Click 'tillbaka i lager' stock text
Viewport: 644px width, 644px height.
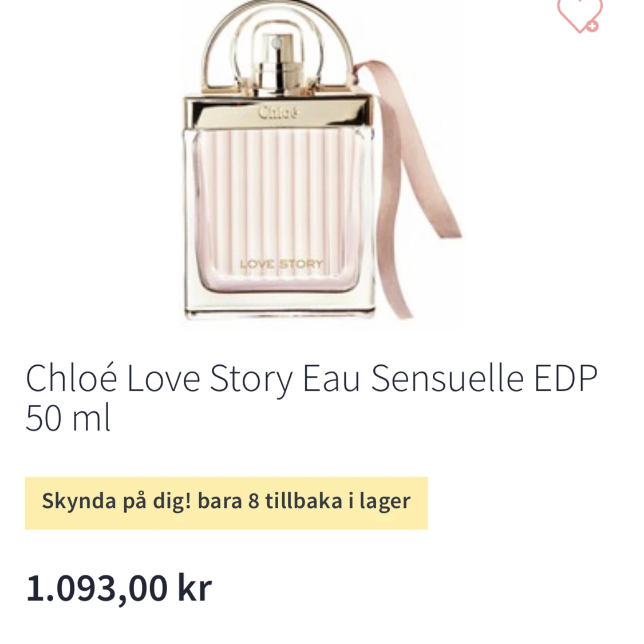(338, 502)
